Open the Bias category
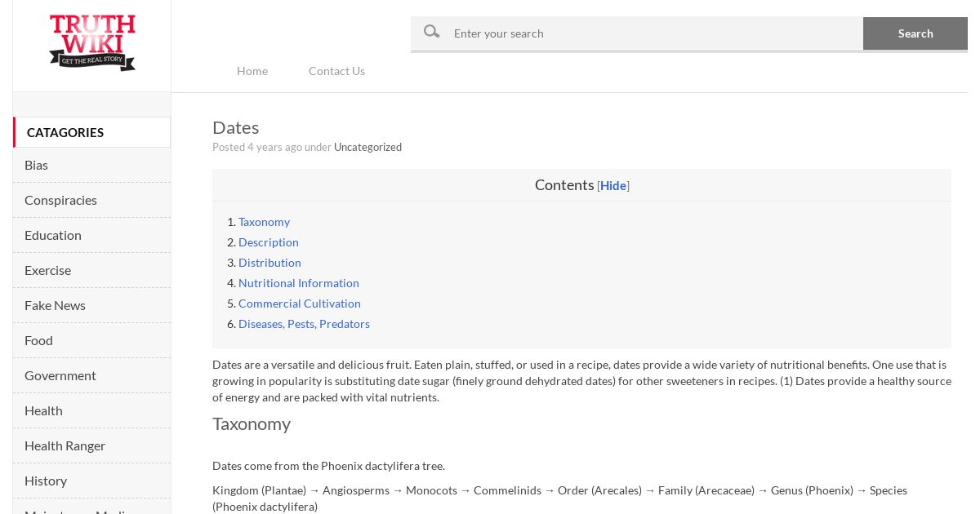Viewport: 980px width, 514px height. [91, 165]
